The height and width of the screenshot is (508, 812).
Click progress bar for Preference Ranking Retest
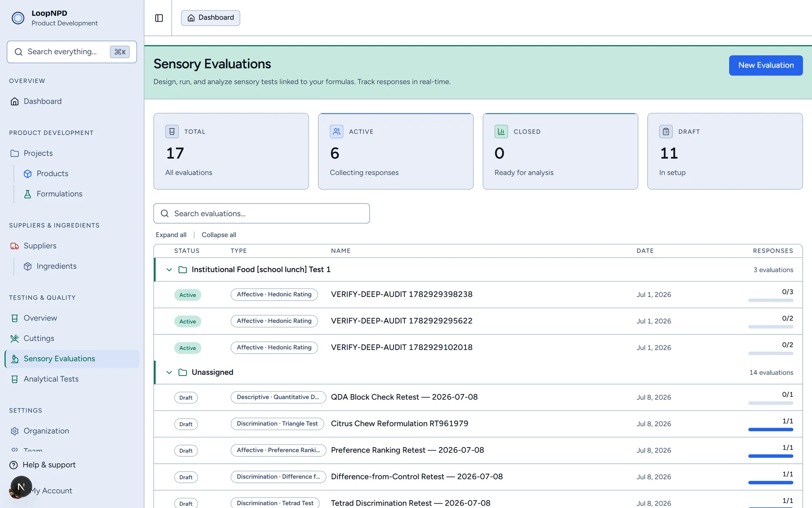coord(771,456)
